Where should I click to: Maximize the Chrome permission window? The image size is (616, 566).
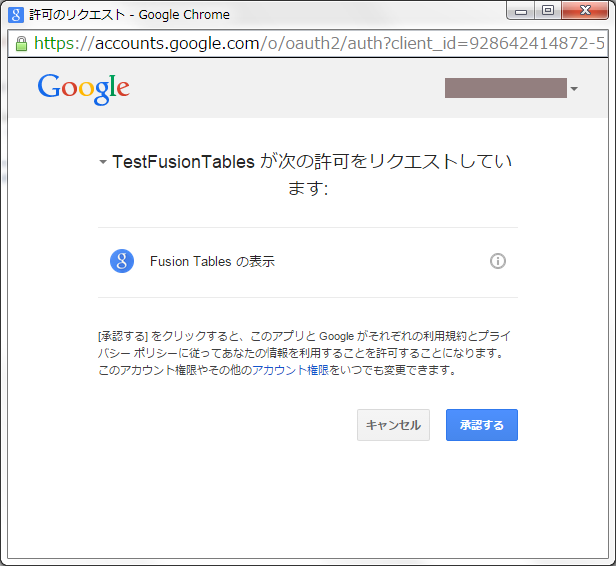pyautogui.click(x=548, y=11)
